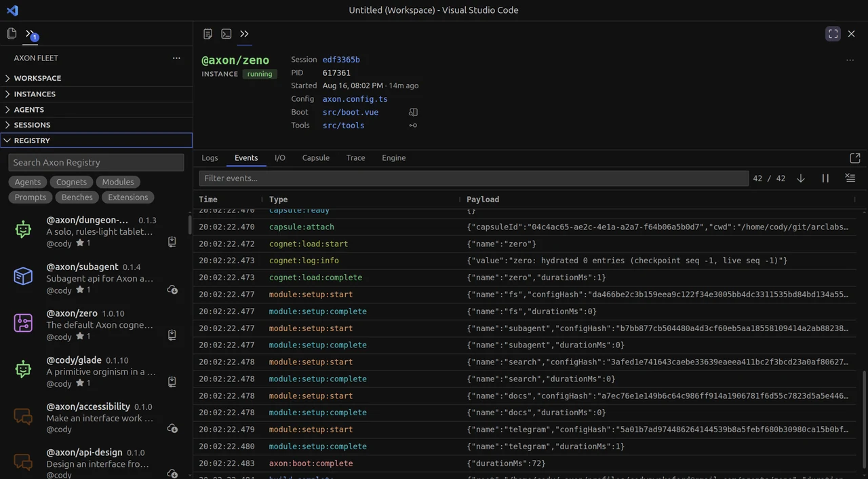Image resolution: width=868 pixels, height=479 pixels.
Task: Click the @cody/glade package robot icon
Action: pos(23,370)
